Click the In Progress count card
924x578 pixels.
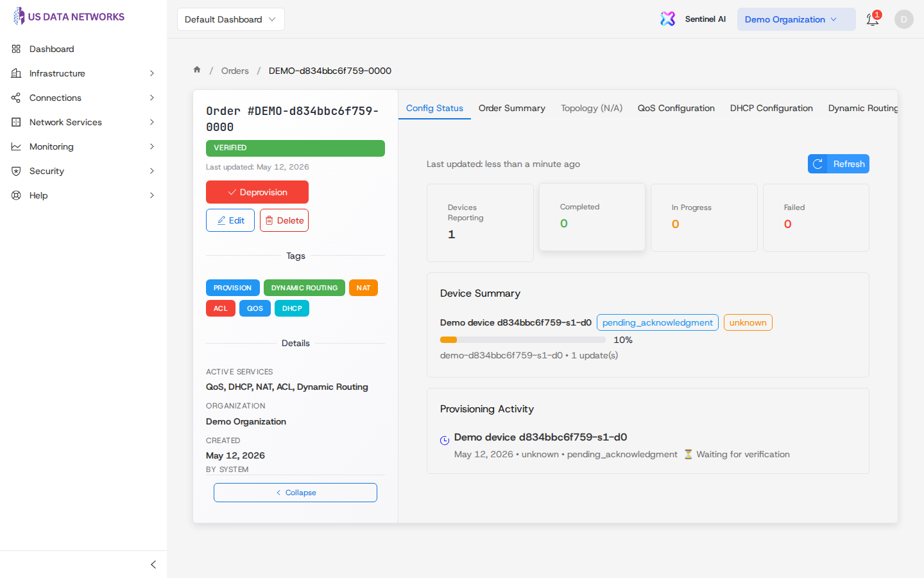click(x=704, y=218)
